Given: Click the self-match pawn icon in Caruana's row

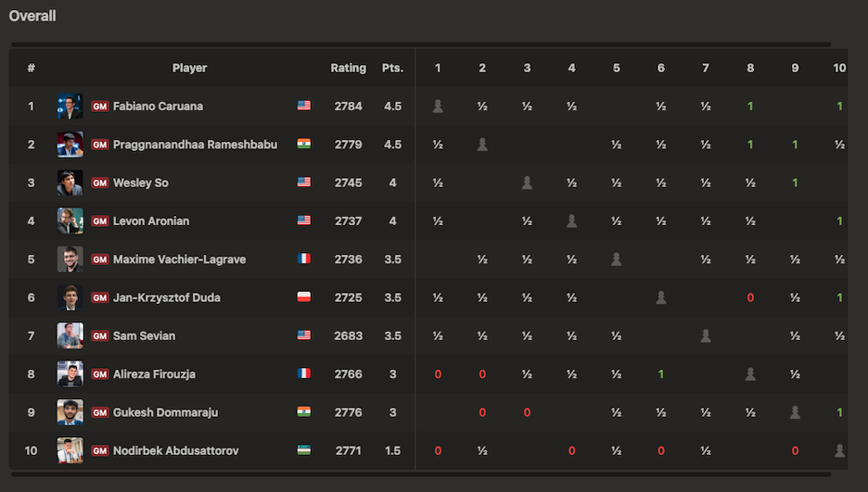Looking at the screenshot, I should coord(438,107).
